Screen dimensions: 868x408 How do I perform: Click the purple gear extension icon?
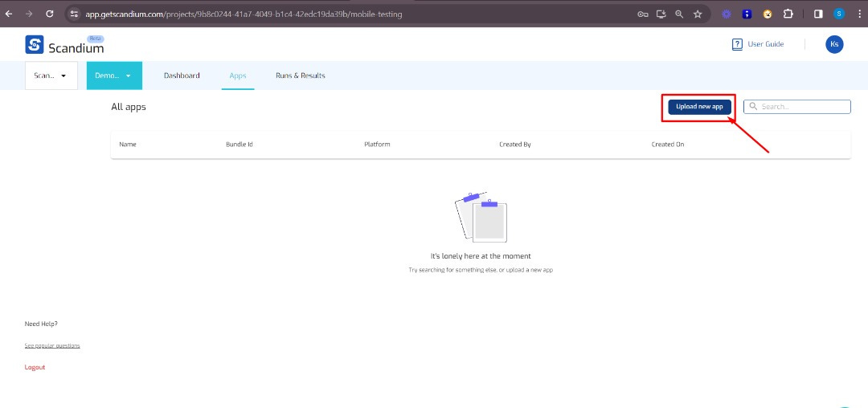727,14
